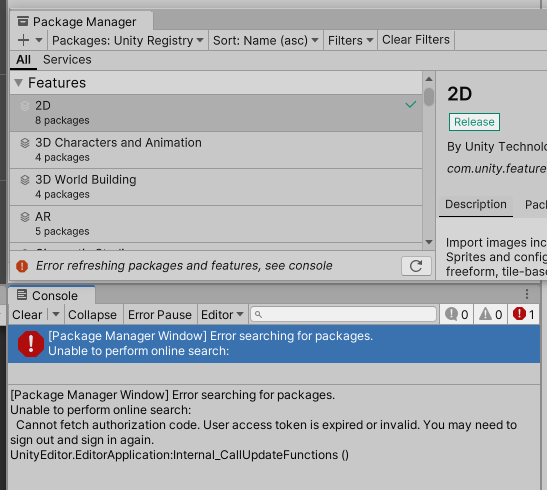
Task: Open the Sort: Name (asc) dropdown
Action: click(265, 40)
